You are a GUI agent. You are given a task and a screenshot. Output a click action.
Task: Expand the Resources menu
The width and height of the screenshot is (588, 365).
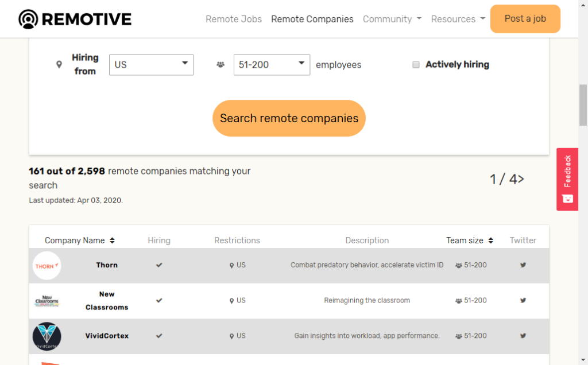pos(458,19)
